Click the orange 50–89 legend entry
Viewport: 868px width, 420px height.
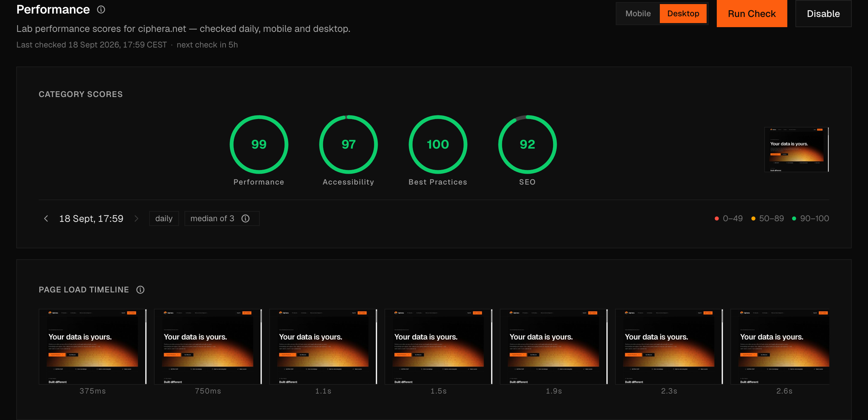click(x=768, y=218)
